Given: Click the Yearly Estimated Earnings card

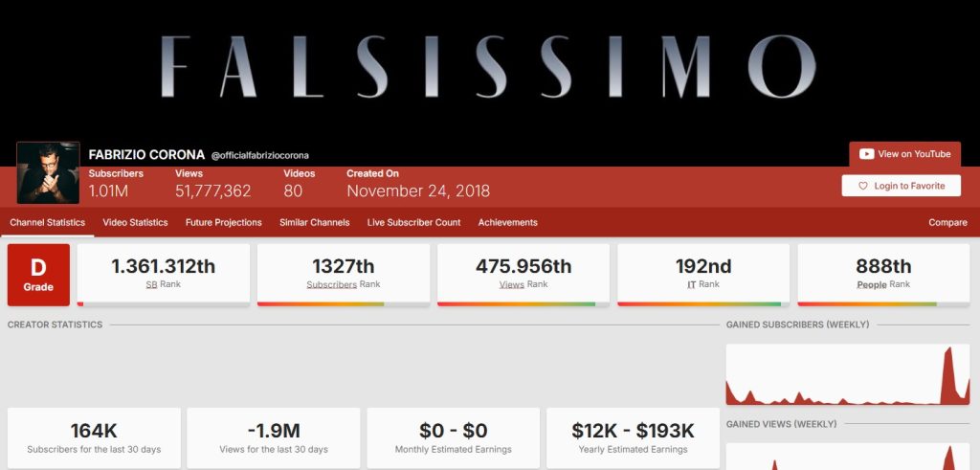Looking at the screenshot, I should click(633, 437).
